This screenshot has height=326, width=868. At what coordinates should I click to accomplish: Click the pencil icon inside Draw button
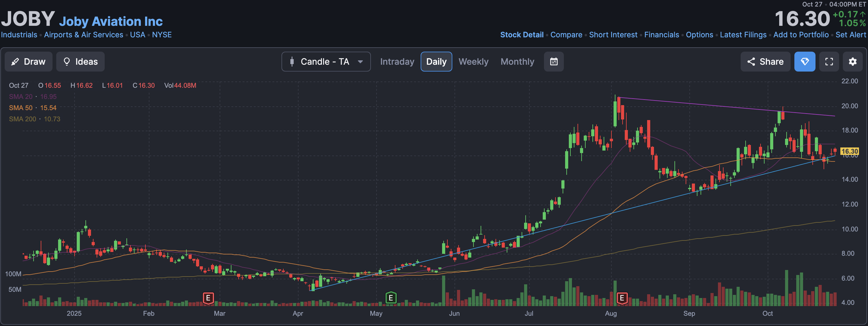tap(15, 61)
